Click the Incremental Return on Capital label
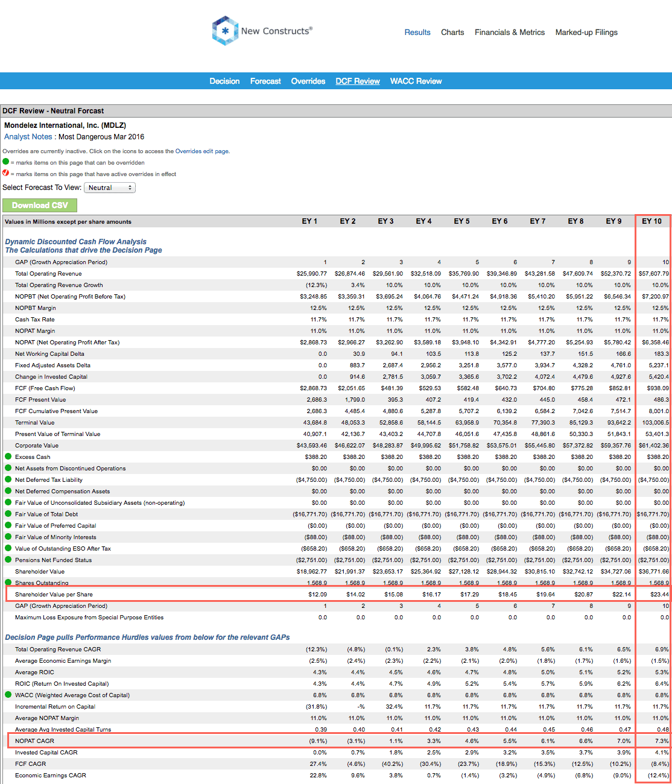The width and height of the screenshot is (672, 784). tap(55, 707)
